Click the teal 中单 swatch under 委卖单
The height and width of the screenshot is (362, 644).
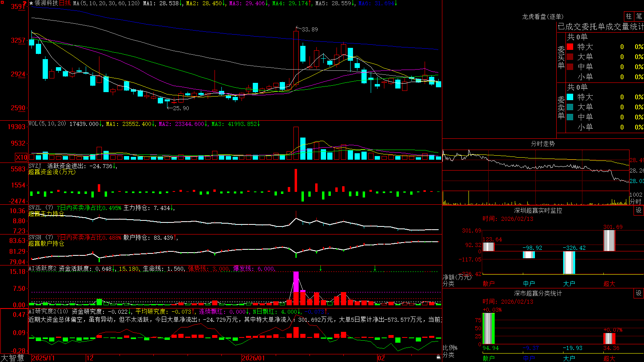click(570, 117)
